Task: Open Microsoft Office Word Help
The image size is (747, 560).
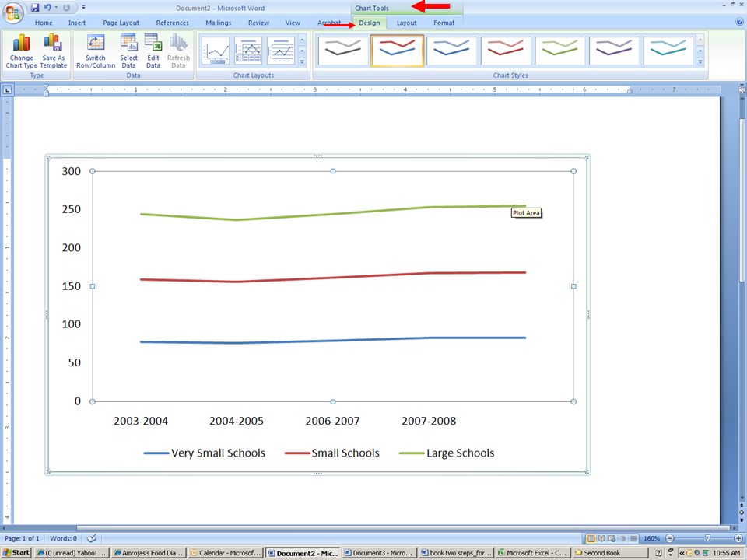Action: 739,22
